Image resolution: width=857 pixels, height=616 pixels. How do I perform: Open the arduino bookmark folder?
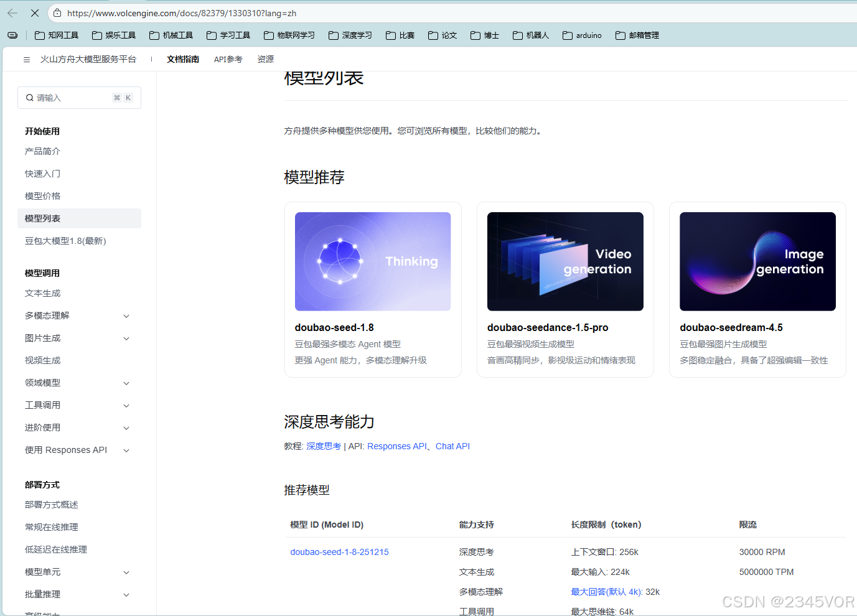coord(582,35)
